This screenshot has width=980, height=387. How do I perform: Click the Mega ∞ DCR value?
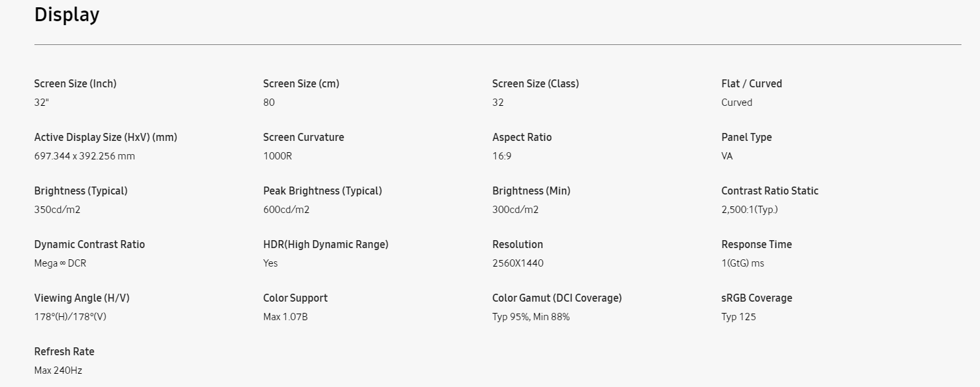(60, 263)
